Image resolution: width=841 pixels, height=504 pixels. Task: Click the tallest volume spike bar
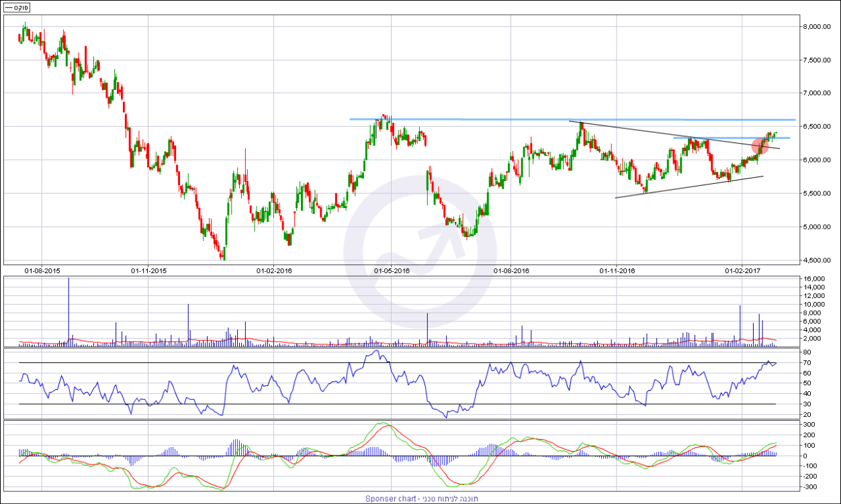[x=69, y=312]
